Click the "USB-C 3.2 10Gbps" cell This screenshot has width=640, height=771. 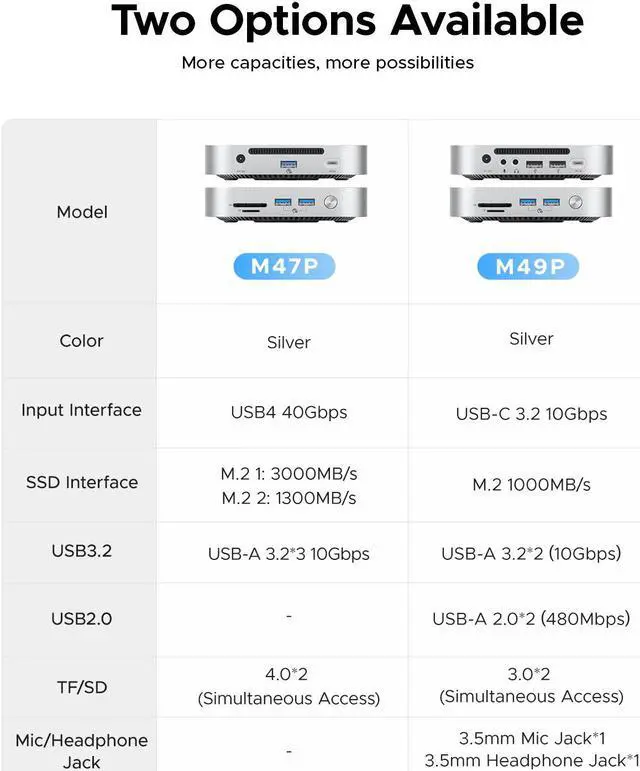point(531,414)
